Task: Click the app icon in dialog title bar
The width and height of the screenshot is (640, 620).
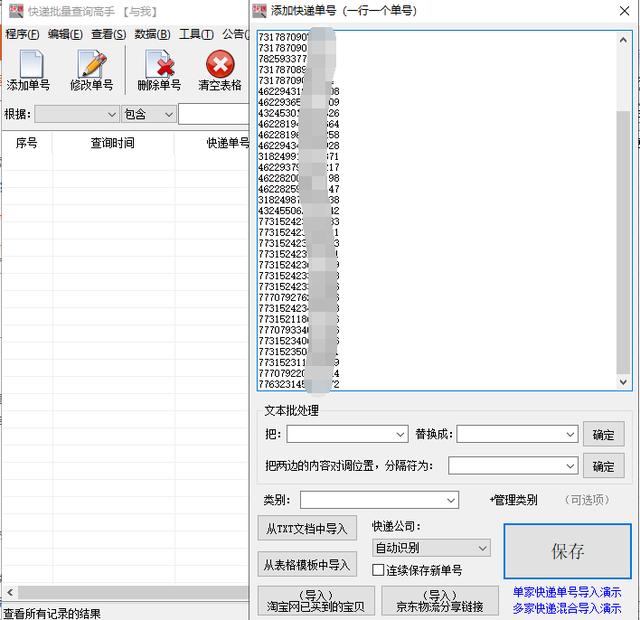Action: pos(260,11)
